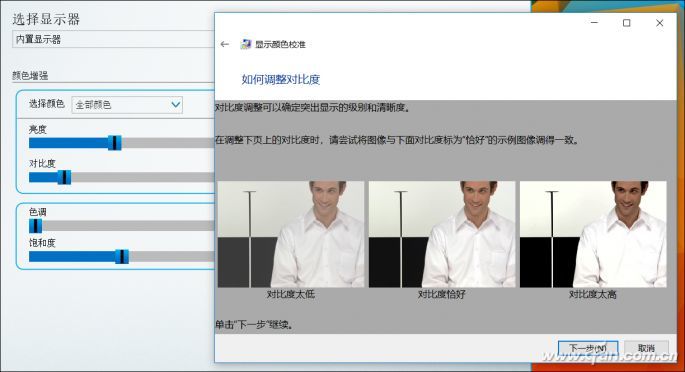Click the 颜色增强 section label
This screenshot has height=372, width=685.
click(30, 76)
